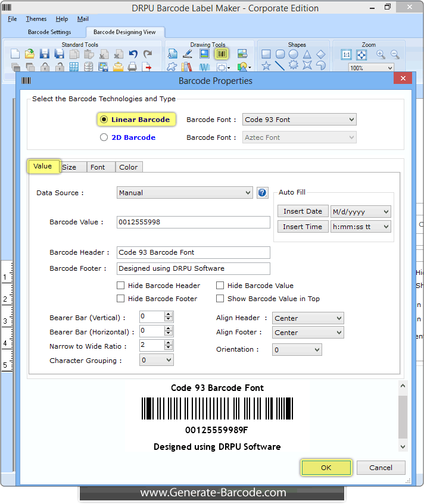The height and width of the screenshot is (504, 424).
Task: Switch to the Color tab
Action: point(129,167)
